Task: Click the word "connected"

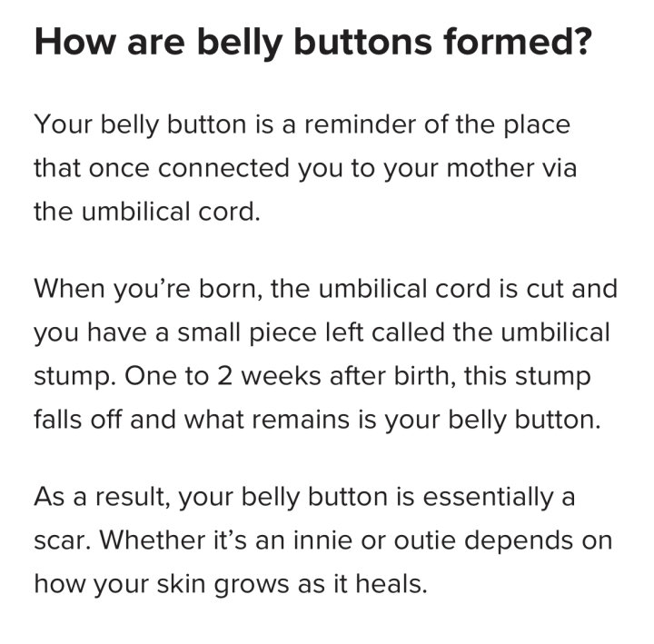Action: click(223, 168)
